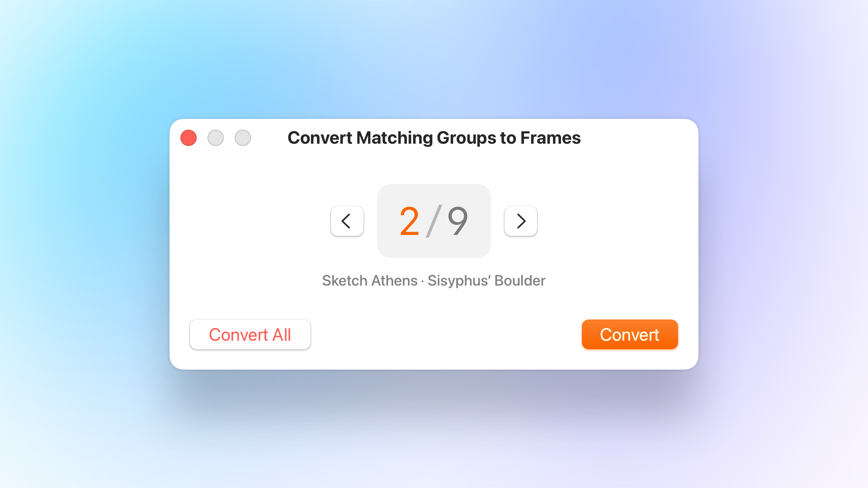
Task: Click the red traffic light to close
Action: tap(189, 138)
